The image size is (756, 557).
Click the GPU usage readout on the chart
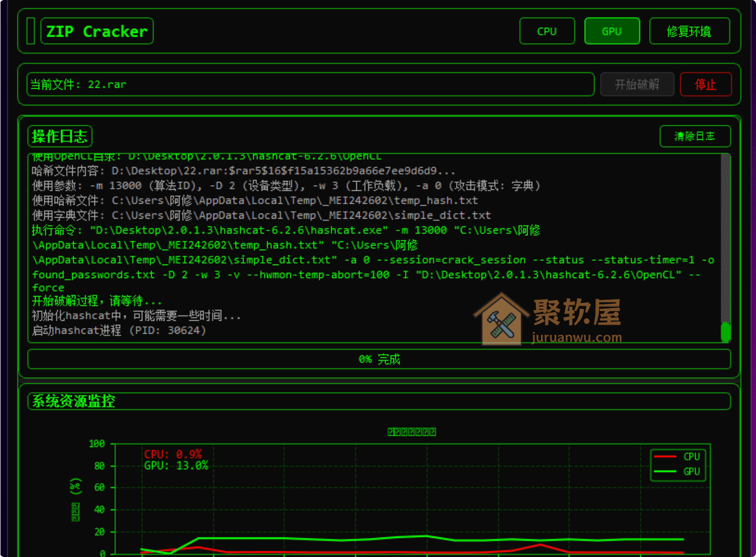[176, 465]
